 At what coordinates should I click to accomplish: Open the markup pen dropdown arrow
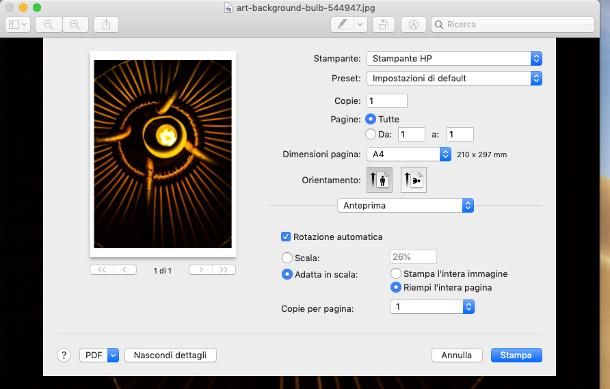point(360,25)
